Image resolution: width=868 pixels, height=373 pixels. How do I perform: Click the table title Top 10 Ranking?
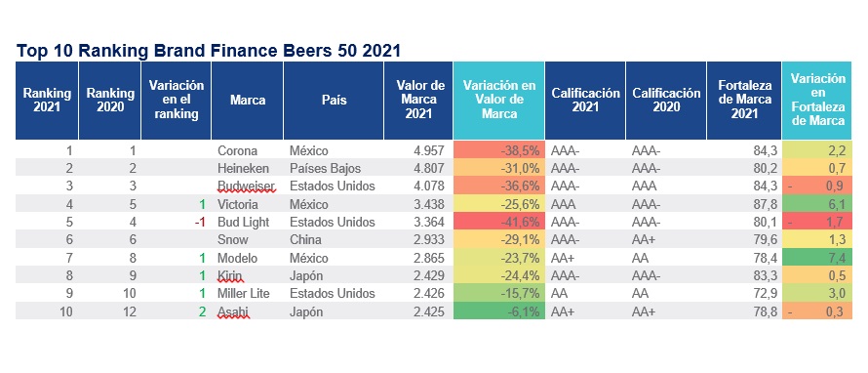pos(208,51)
